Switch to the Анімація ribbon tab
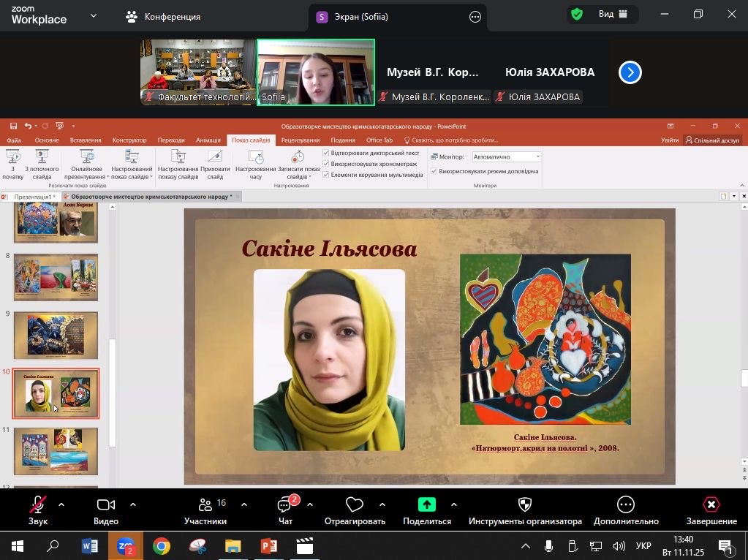Screen dimensions: 748x560 pos(208,140)
